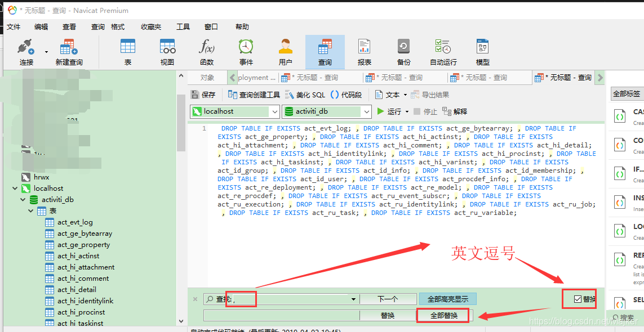Click the snippet search (搜索) box
644x332 pixels.
(627, 317)
